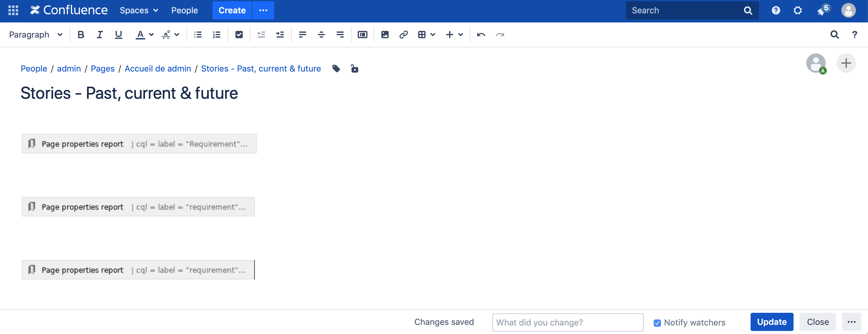This screenshot has height=334, width=868.
Task: Insert a task list
Action: tap(239, 35)
